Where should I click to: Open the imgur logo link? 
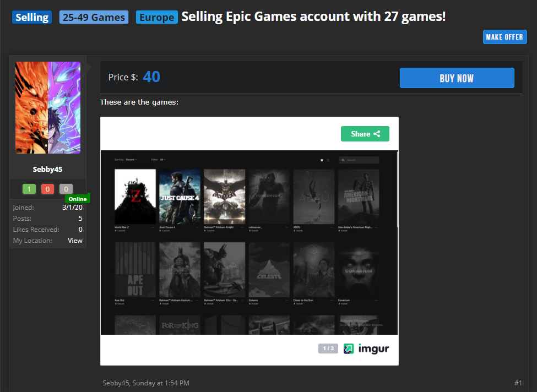[366, 349]
